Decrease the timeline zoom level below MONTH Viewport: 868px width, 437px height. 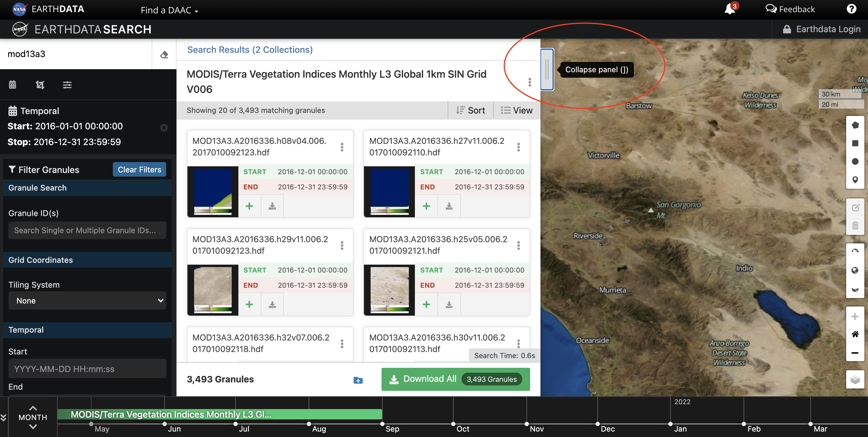pos(33,427)
